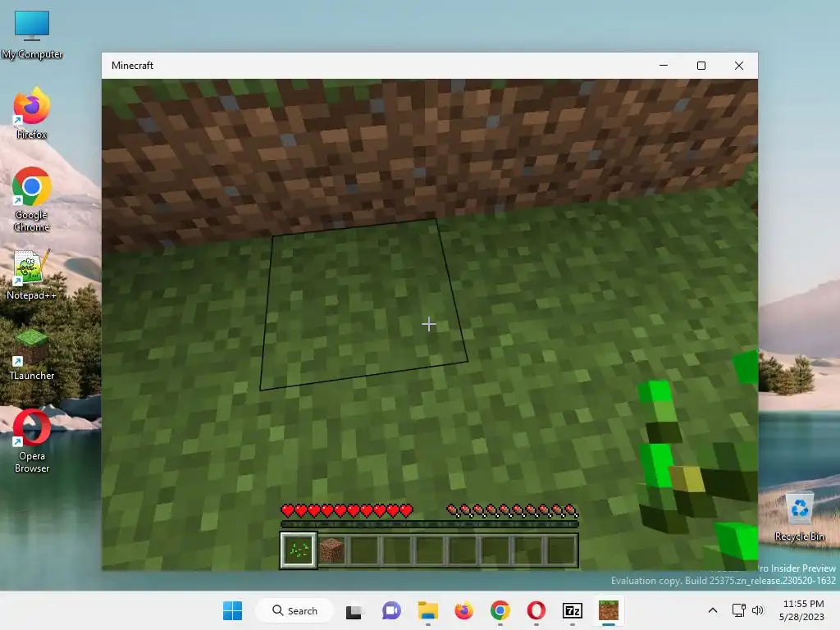Select the empty third hotbar slot

[x=364, y=550]
